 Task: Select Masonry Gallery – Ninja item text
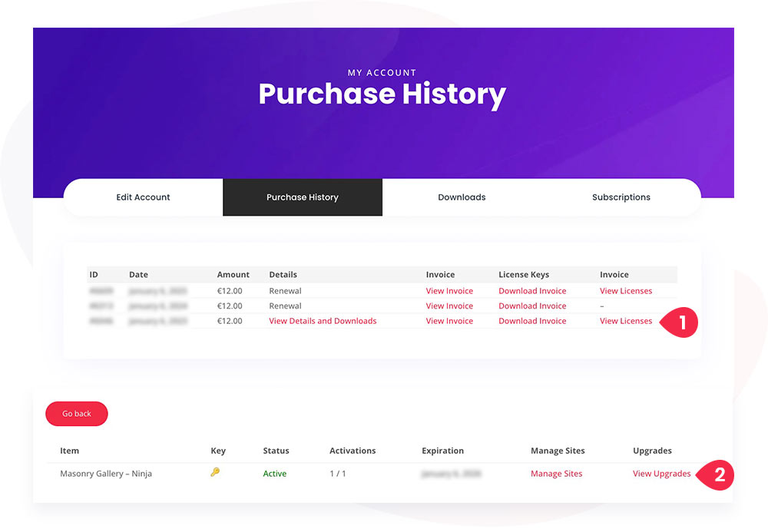click(x=106, y=474)
